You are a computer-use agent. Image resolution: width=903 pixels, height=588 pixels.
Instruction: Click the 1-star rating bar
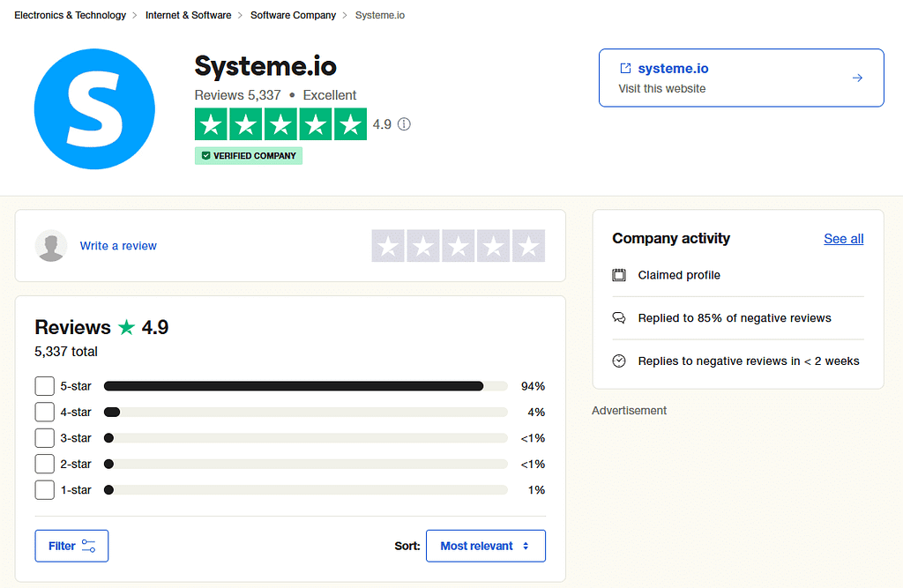point(306,489)
